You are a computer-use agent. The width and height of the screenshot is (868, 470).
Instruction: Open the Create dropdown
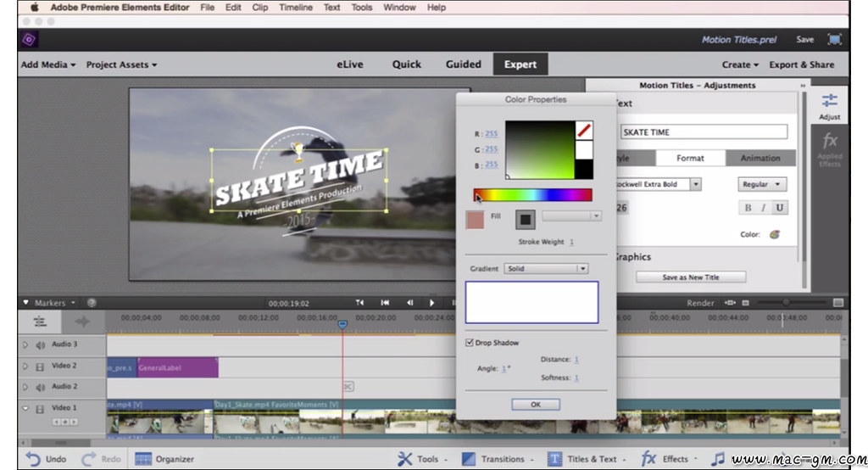pos(740,64)
